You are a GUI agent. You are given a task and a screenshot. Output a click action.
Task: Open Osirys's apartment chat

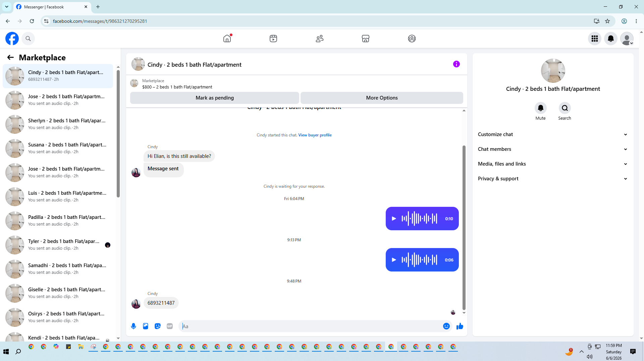click(x=58, y=317)
